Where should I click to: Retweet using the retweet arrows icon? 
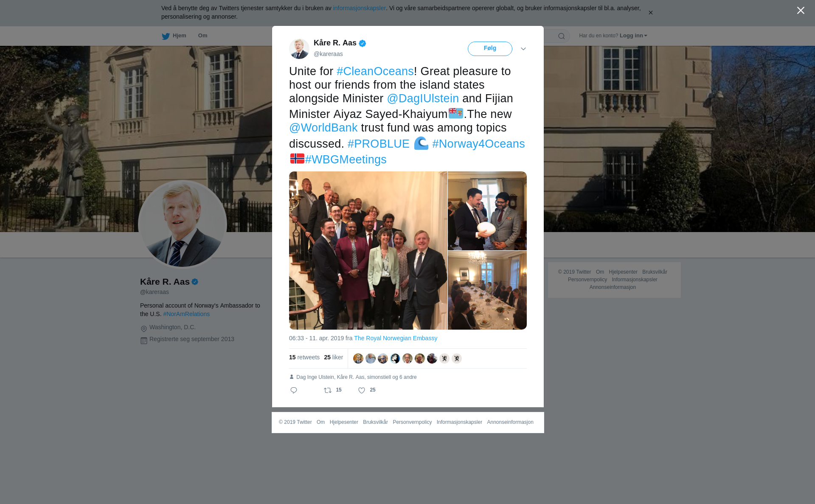[x=328, y=390]
